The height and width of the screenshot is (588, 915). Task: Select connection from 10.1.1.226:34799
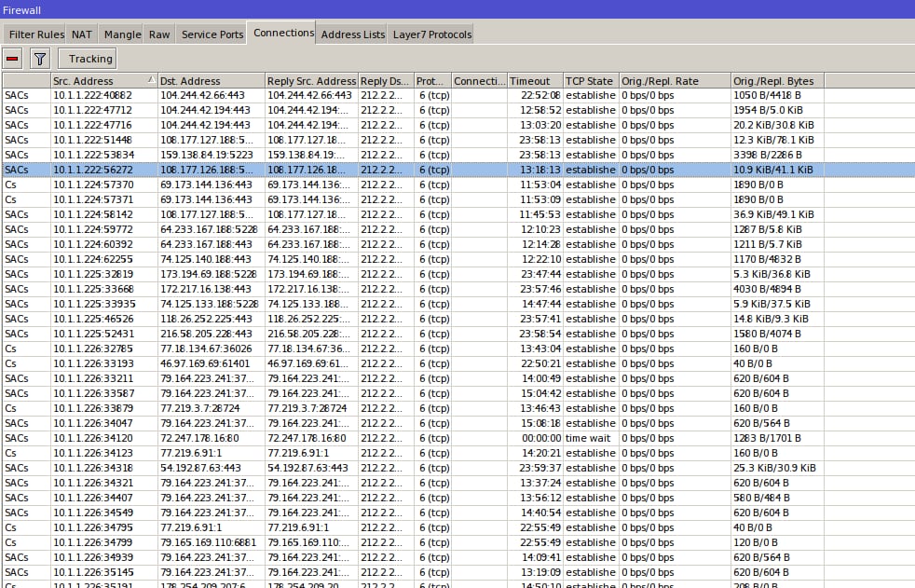(457, 542)
